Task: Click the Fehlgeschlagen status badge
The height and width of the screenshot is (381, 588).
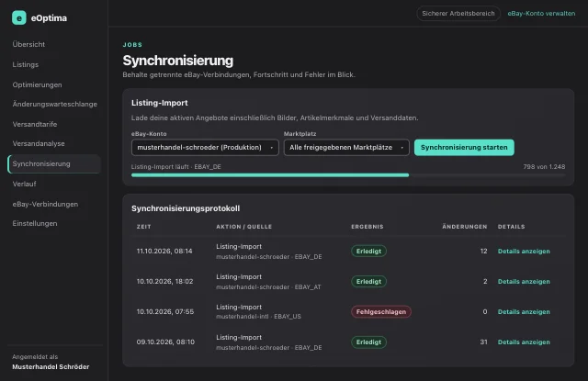Action: pyautogui.click(x=381, y=312)
